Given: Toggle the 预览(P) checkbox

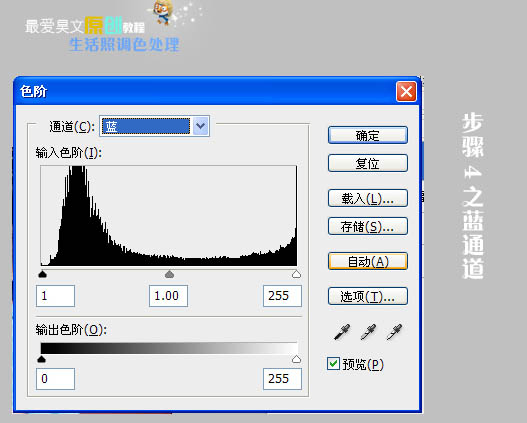Looking at the screenshot, I should tap(333, 364).
